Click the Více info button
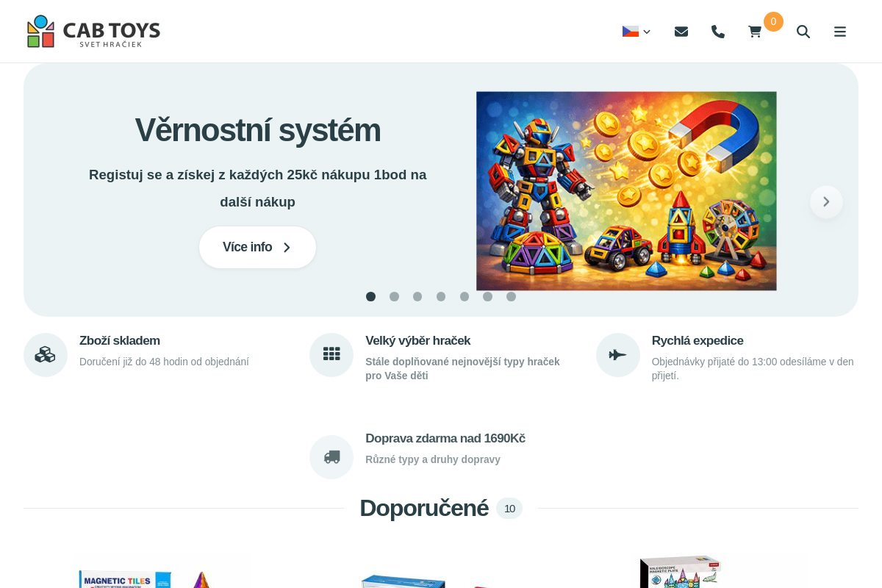Screen dimensions: 882x588 coord(257,247)
